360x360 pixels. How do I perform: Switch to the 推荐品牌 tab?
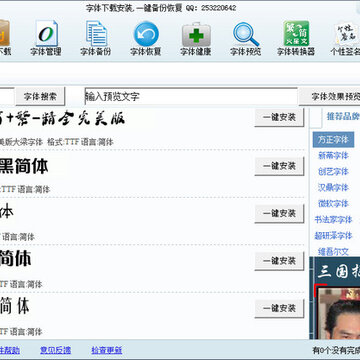click(x=342, y=117)
